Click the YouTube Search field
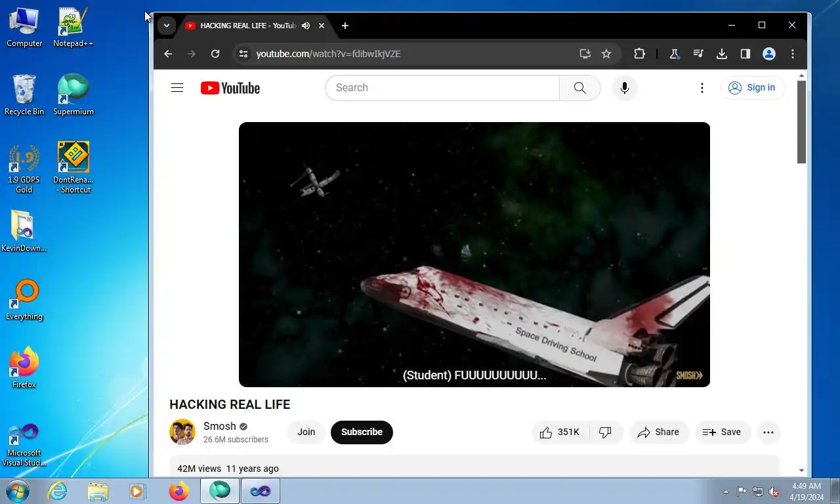The width and height of the screenshot is (840, 504). tap(442, 88)
